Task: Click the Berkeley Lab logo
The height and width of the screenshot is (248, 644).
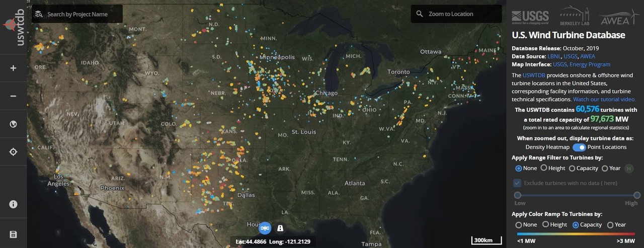Action: click(574, 16)
